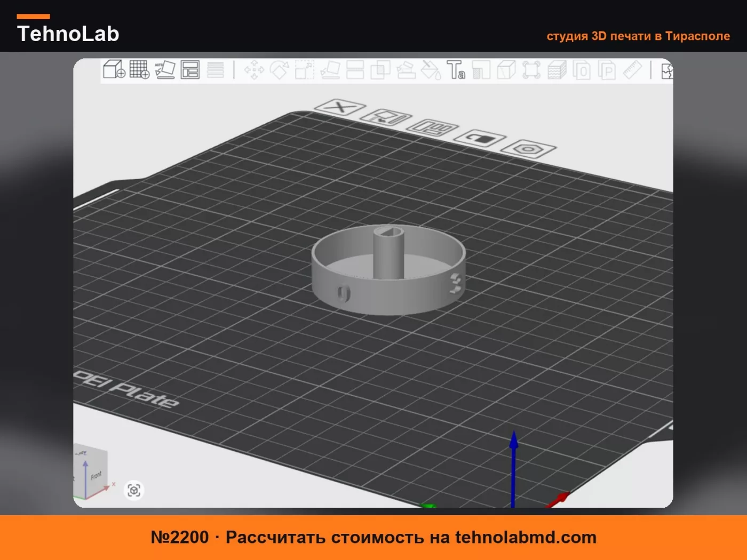Click the layered cube toolbar icon

(557, 70)
